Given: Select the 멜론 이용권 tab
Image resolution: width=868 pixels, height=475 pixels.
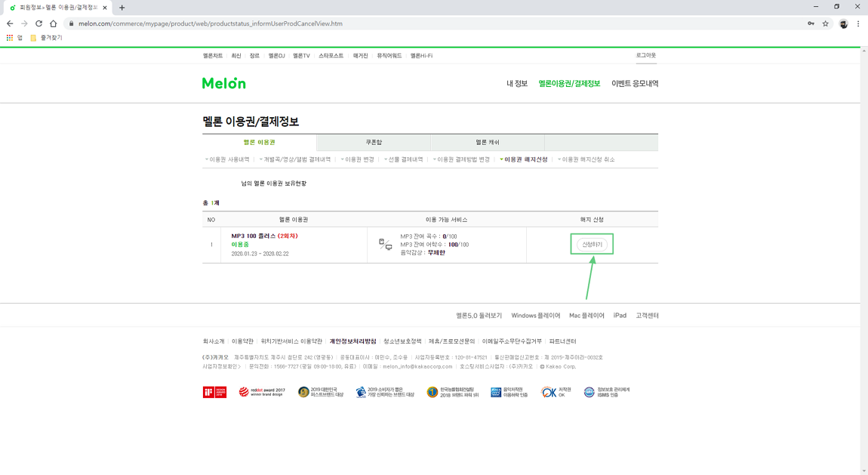Looking at the screenshot, I should click(259, 142).
